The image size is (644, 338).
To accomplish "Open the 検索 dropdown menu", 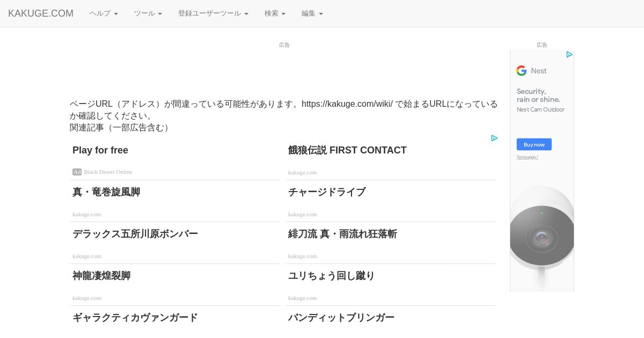I will 275,13.
